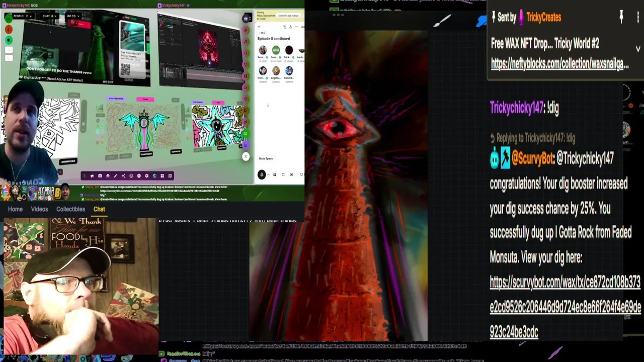Viewport: 644px width, 362px height.
Task: Click the pin icon on pinned chat message
Action: (x=621, y=17)
